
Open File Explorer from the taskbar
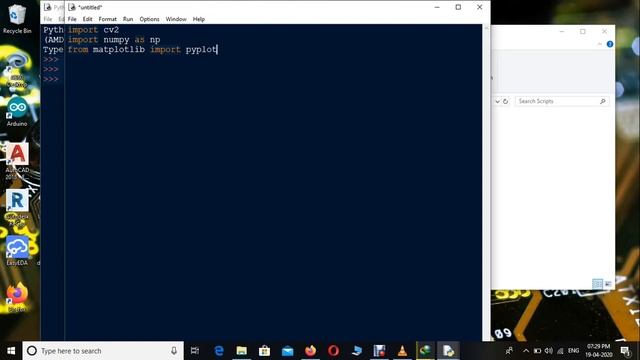point(242,351)
